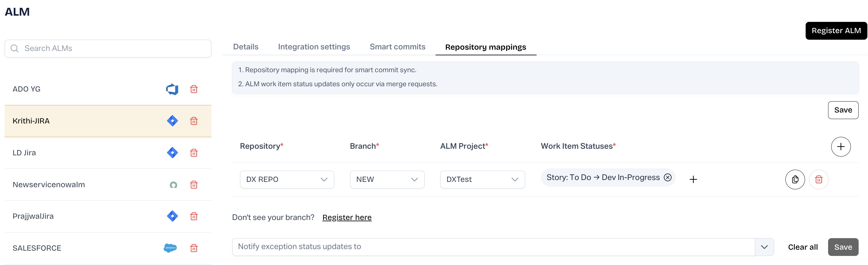This screenshot has height=265, width=868.
Task: Click the circled plus to add mapping row
Action: 840,147
